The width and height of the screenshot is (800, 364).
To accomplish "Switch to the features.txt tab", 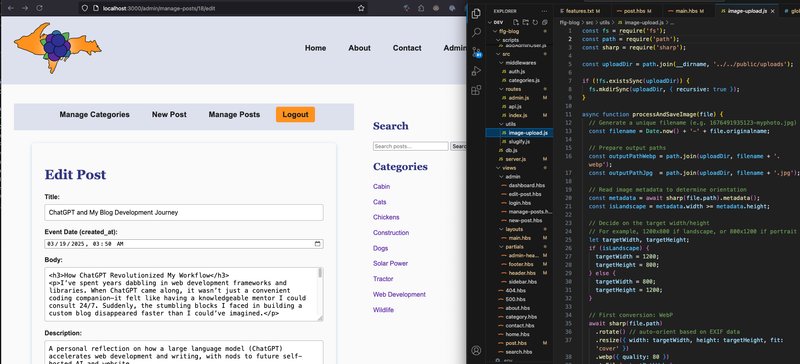I will [580, 11].
